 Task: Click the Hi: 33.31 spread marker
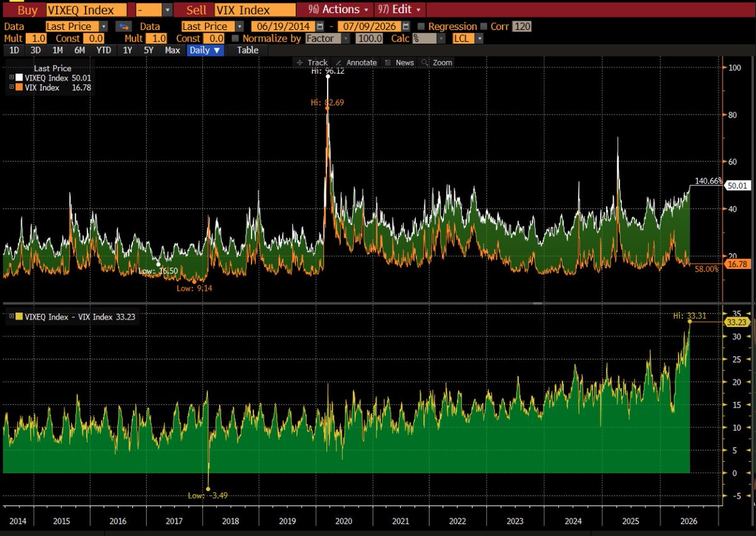coord(689,315)
